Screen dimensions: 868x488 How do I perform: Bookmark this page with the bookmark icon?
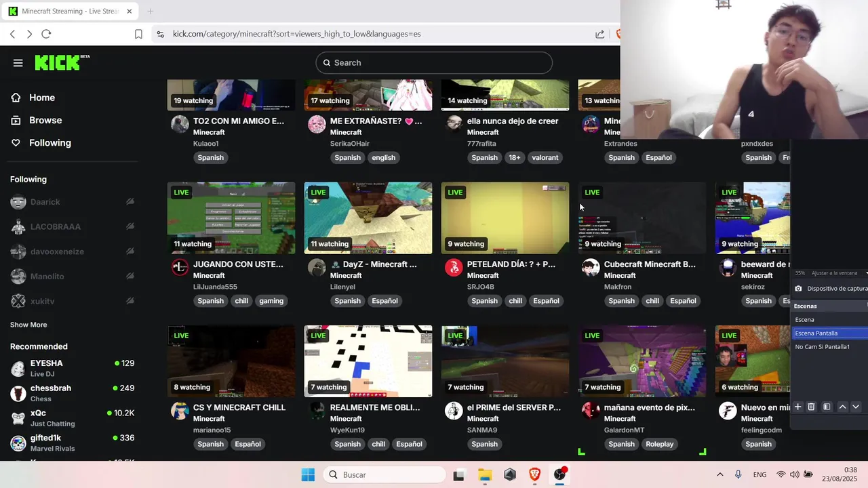(x=138, y=34)
